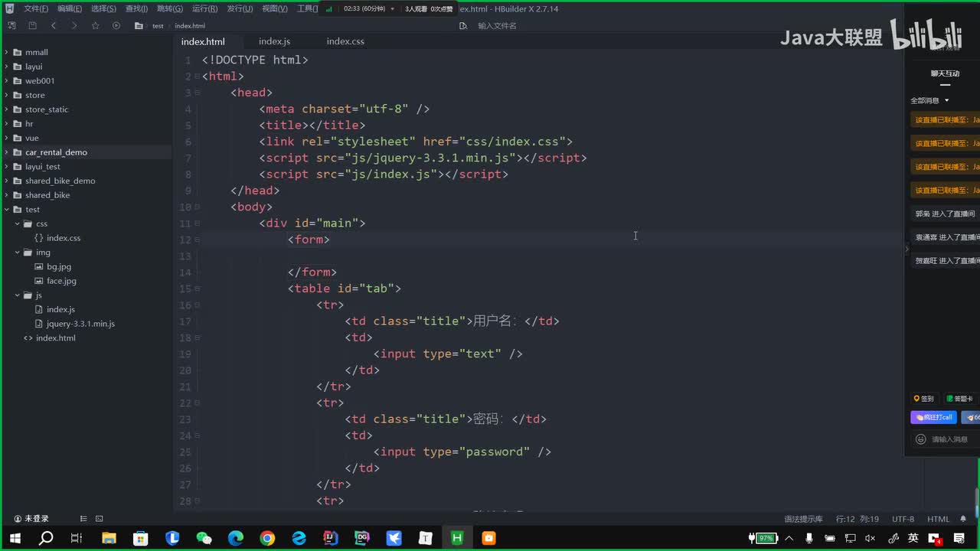The width and height of the screenshot is (980, 551).
Task: Open the 选择(S) menu
Action: pos(103,8)
